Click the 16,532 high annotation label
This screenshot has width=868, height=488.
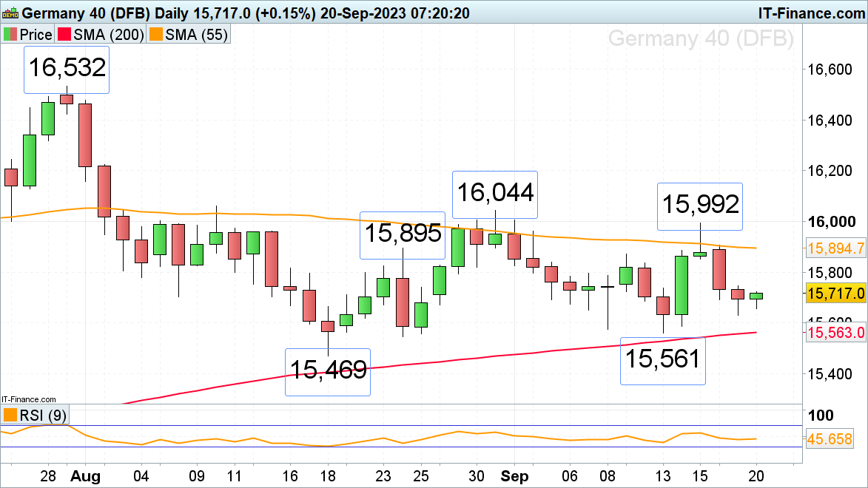(67, 70)
